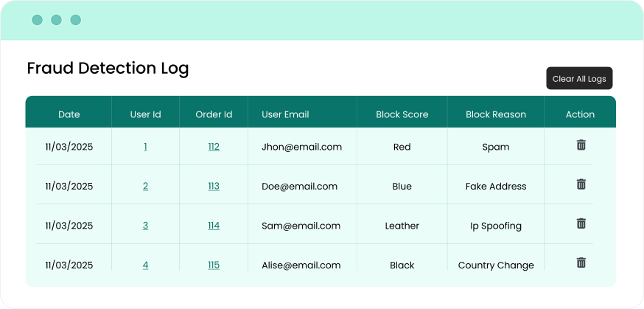Click the Date column header
The height and width of the screenshot is (309, 644).
(69, 114)
